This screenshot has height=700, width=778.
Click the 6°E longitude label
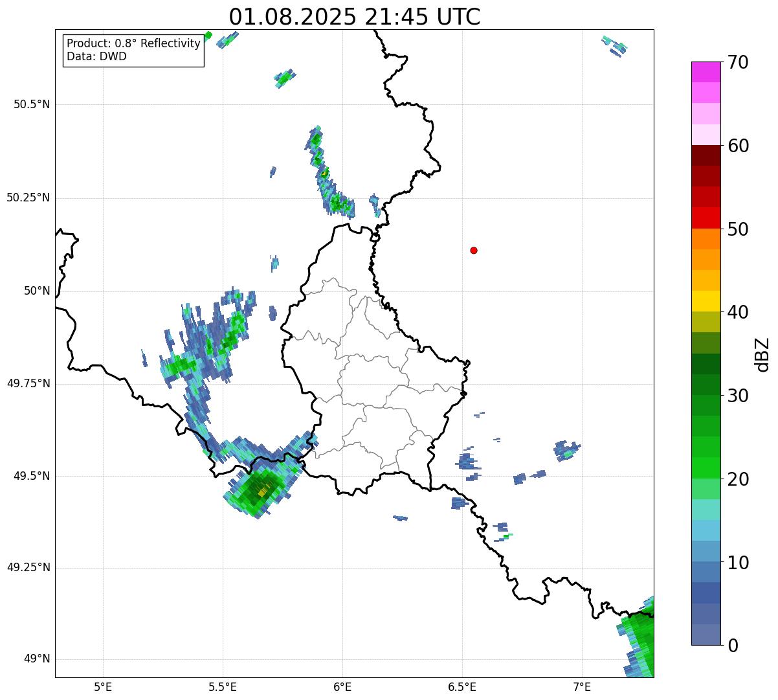coord(342,686)
